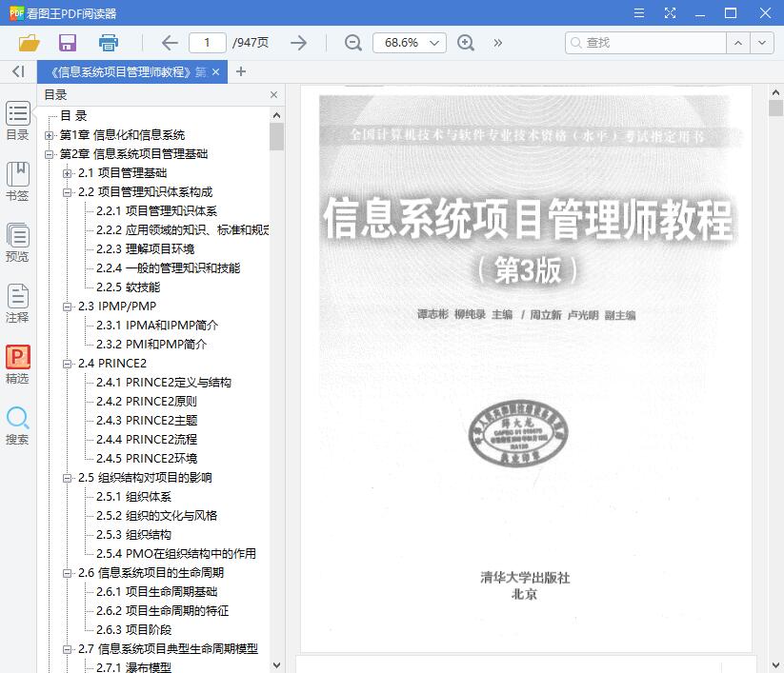Open the 目录 sidebar panel
Viewport: 784px width, 673px height.
(x=17, y=121)
